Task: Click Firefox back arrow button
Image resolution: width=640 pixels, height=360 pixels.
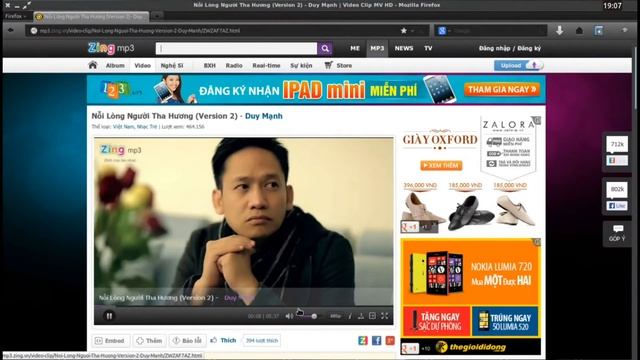Action: [x=11, y=30]
